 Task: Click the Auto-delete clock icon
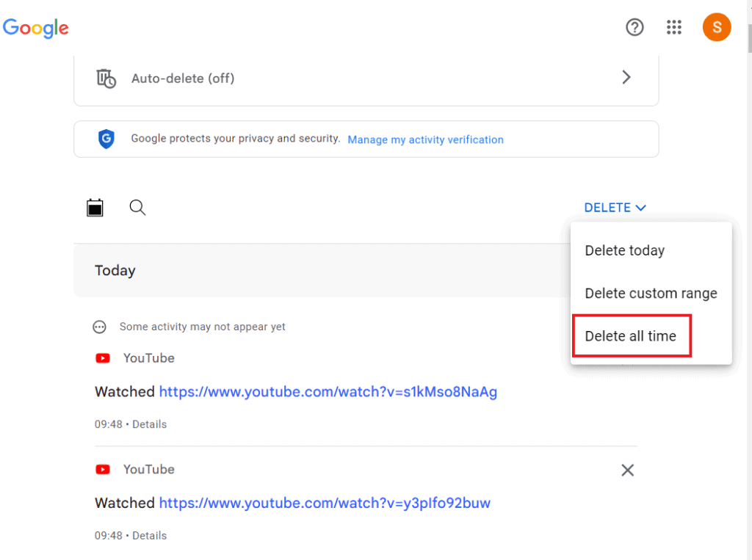(106, 78)
